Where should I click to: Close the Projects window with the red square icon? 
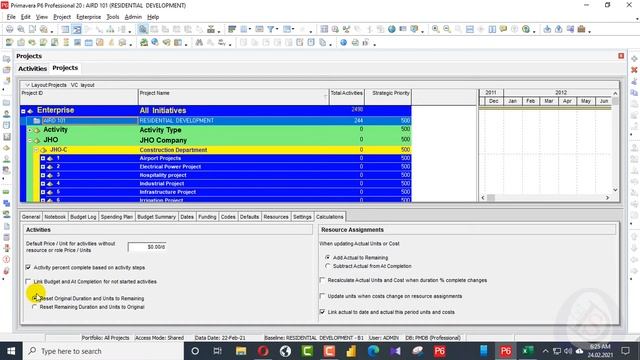coord(621,56)
